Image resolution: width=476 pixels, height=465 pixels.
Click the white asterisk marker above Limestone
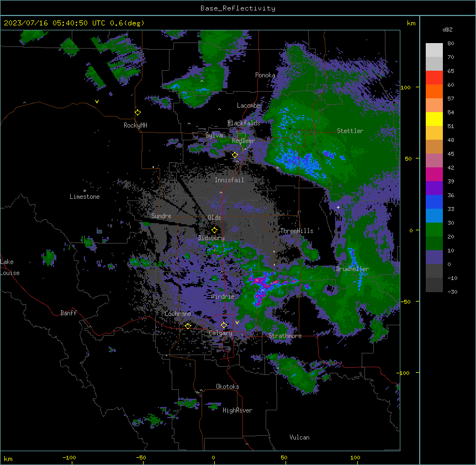coord(84,191)
